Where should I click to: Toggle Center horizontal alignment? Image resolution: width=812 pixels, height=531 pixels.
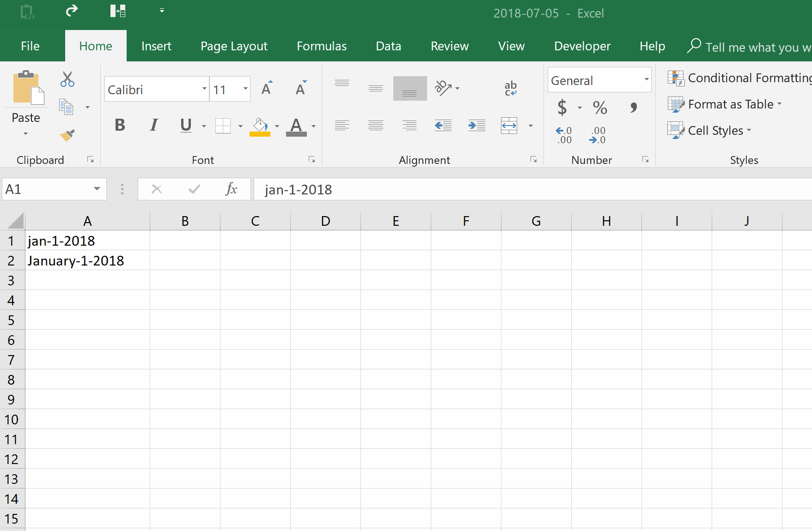click(x=376, y=126)
